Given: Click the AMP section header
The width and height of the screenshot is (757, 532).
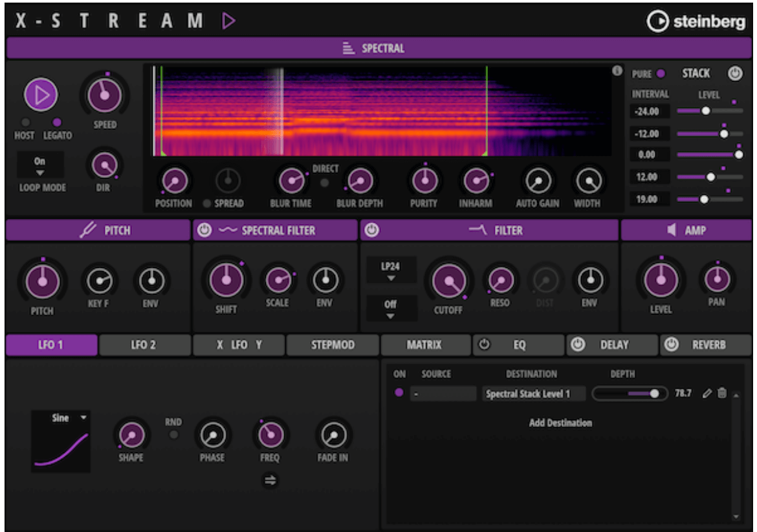Looking at the screenshot, I should (686, 230).
